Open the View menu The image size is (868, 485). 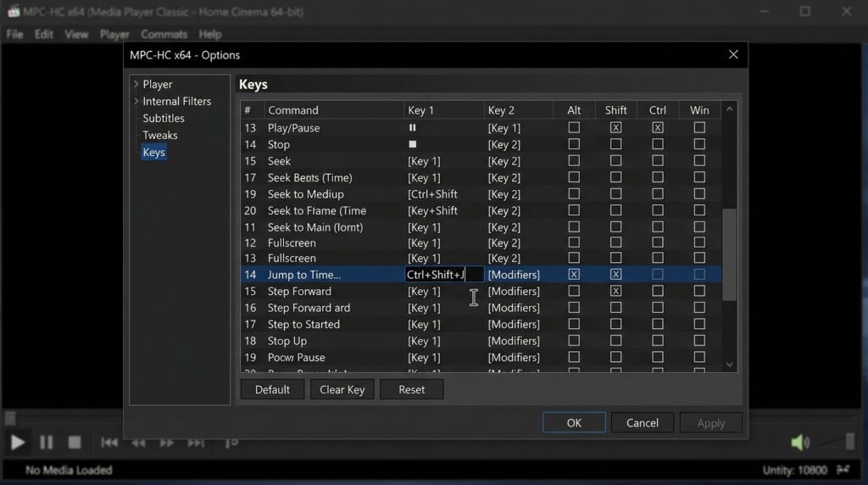point(76,34)
